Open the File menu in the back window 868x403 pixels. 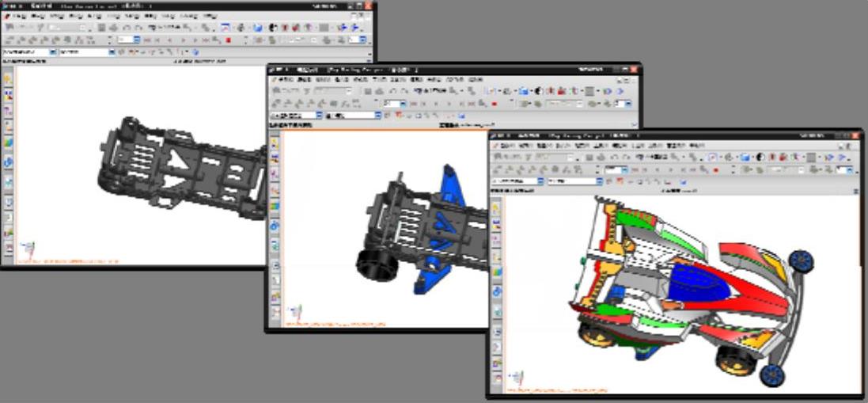click(x=20, y=16)
